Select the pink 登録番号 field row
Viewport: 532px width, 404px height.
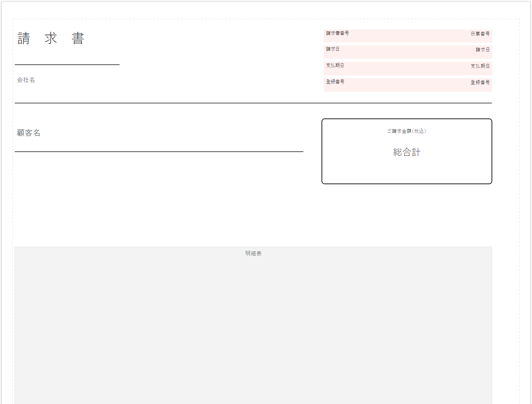click(408, 85)
